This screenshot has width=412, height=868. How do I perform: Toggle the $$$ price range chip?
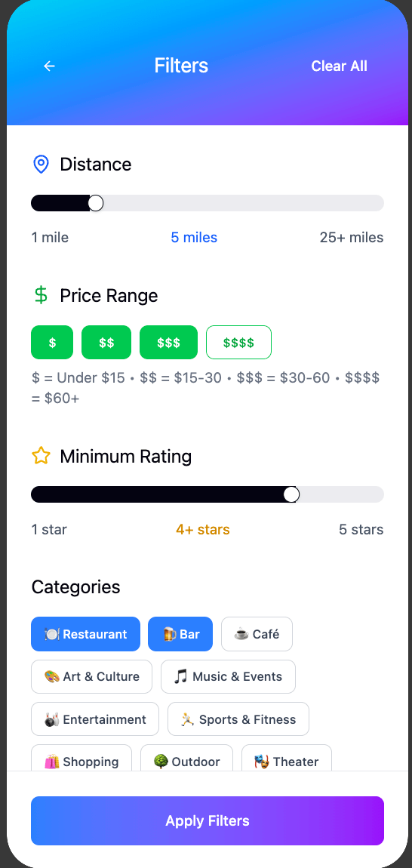click(x=168, y=343)
